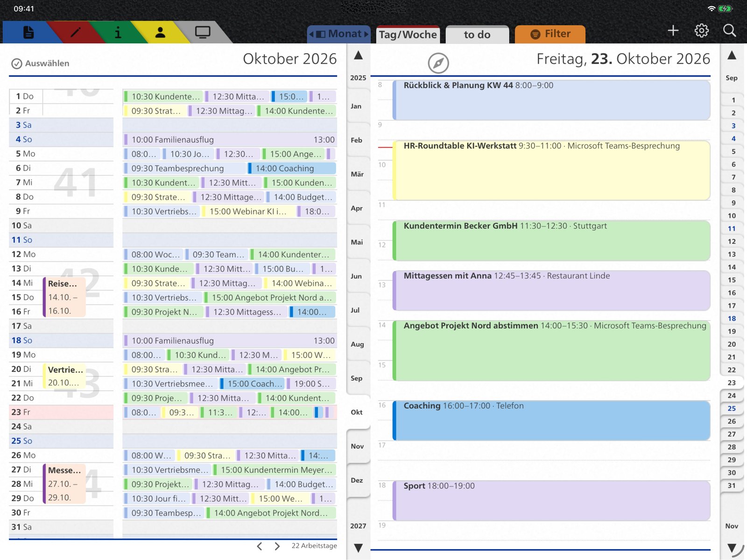The image size is (747, 560).
Task: Open the to do tab
Action: (x=477, y=34)
